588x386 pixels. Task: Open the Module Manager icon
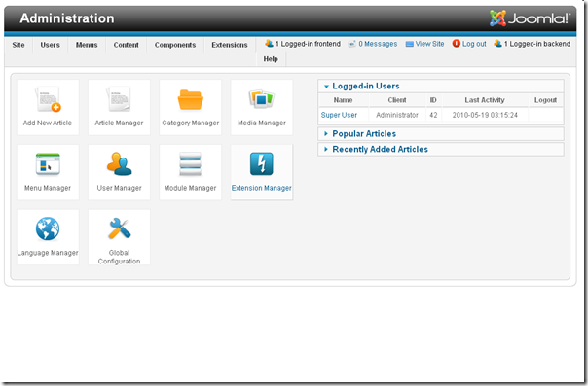coord(190,163)
